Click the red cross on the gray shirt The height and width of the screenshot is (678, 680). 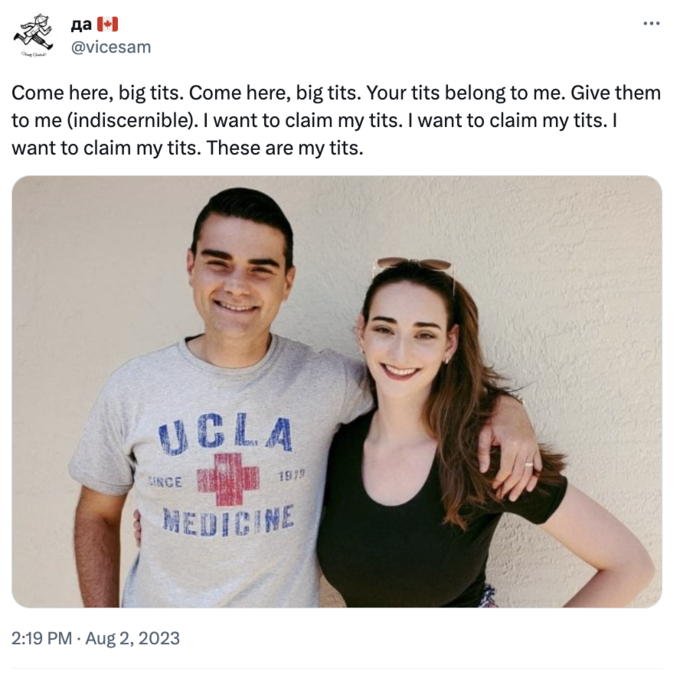click(228, 479)
